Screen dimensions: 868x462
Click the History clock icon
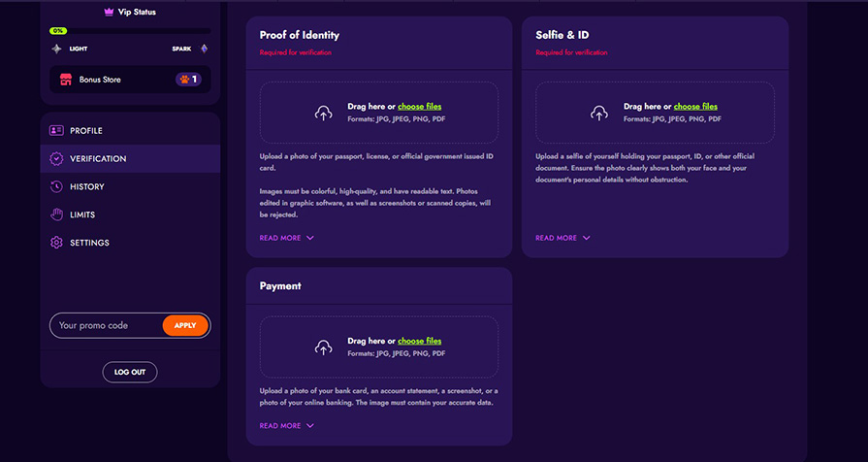(56, 186)
